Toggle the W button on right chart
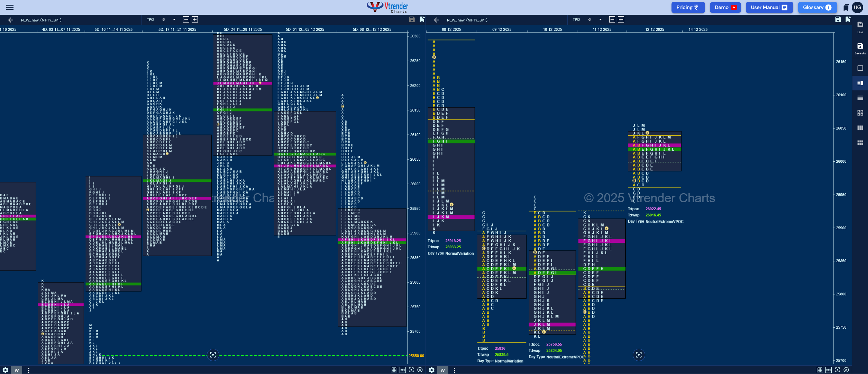The height and width of the screenshot is (374, 868). point(442,370)
